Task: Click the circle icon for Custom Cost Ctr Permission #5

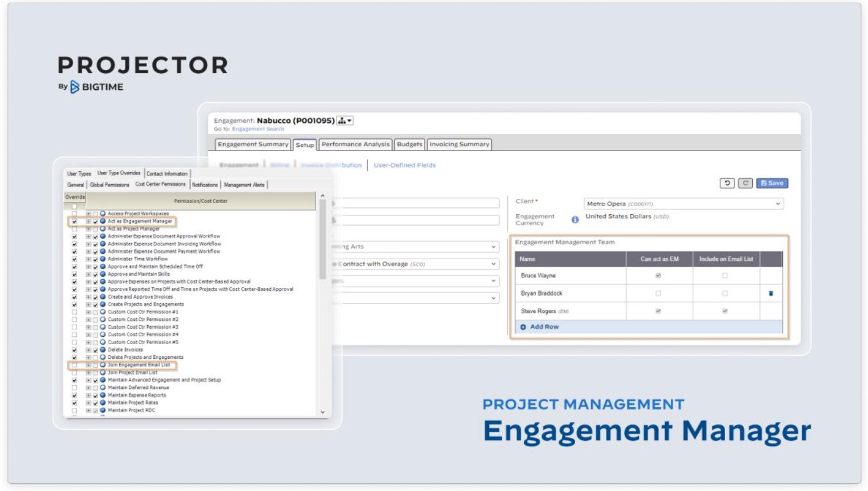Action: tap(103, 342)
